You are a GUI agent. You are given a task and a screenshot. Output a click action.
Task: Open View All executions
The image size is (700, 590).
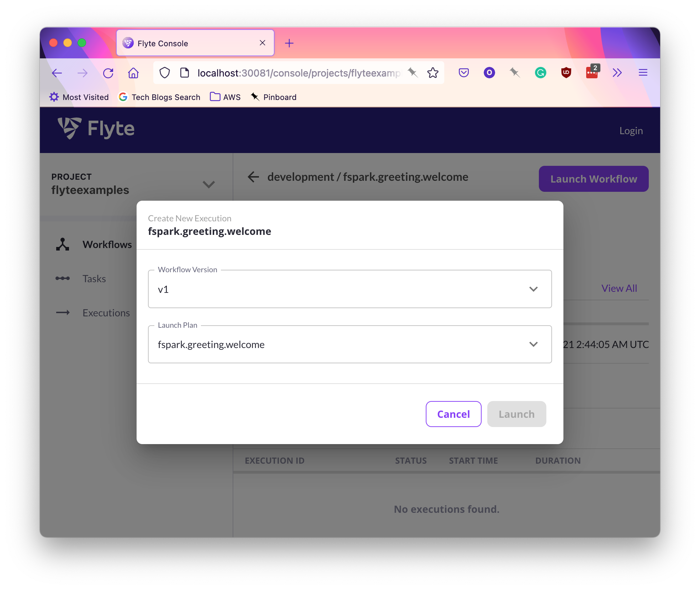point(619,288)
